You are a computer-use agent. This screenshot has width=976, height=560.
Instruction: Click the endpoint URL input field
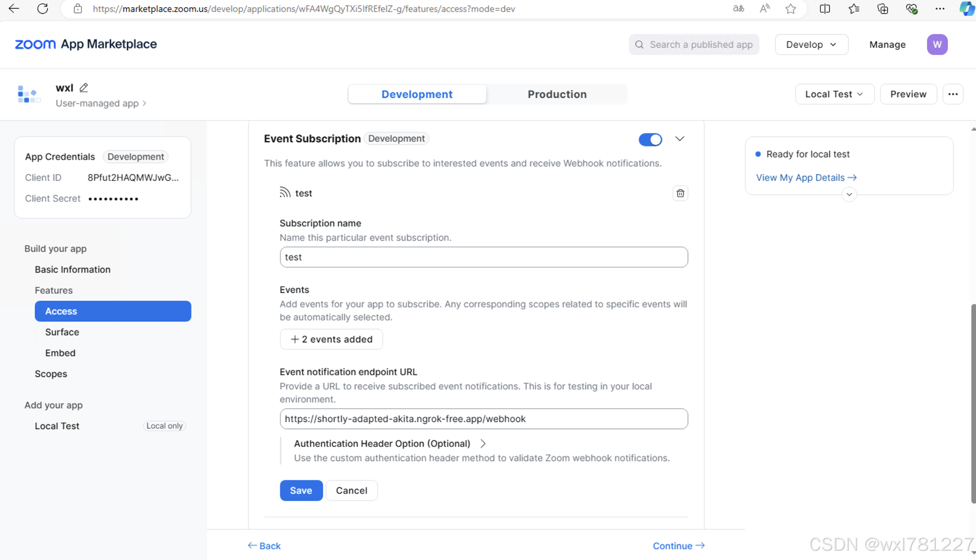[484, 419]
